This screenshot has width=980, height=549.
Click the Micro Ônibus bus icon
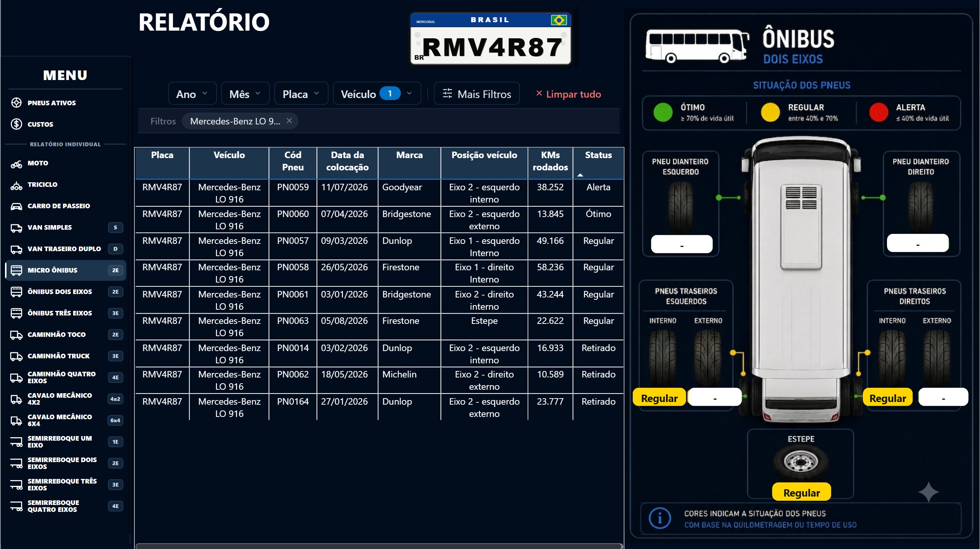16,270
